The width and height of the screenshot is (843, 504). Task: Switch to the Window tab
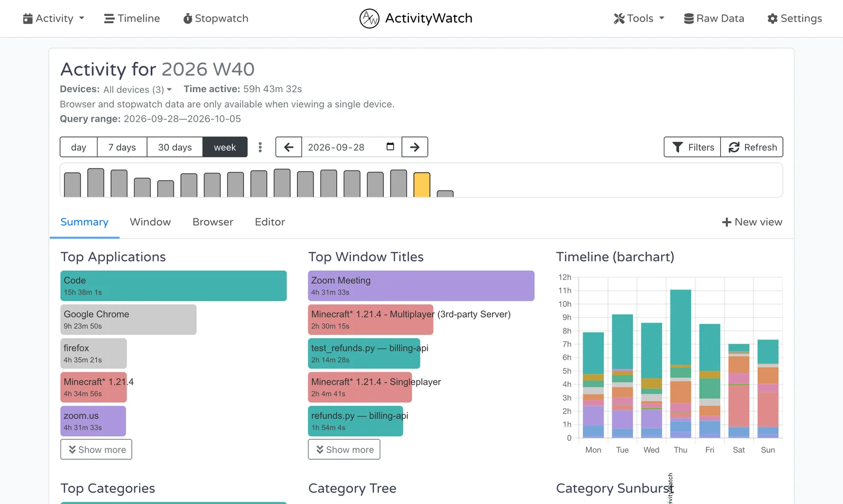(151, 222)
